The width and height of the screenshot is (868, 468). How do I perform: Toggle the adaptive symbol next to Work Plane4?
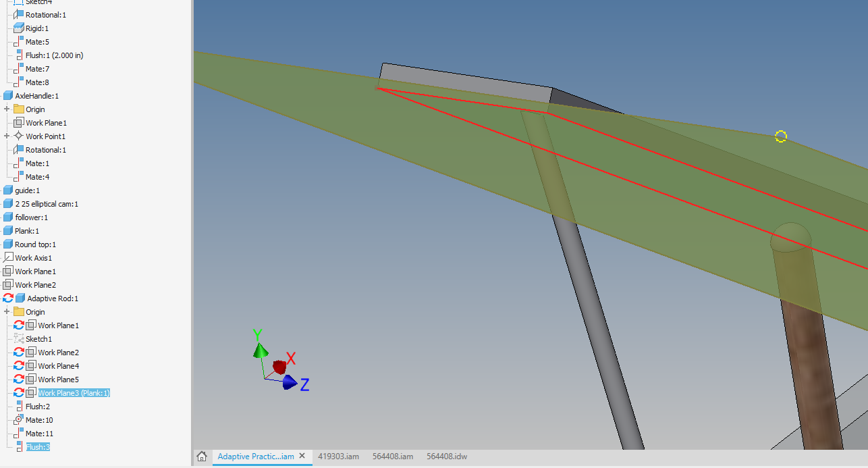pos(19,365)
